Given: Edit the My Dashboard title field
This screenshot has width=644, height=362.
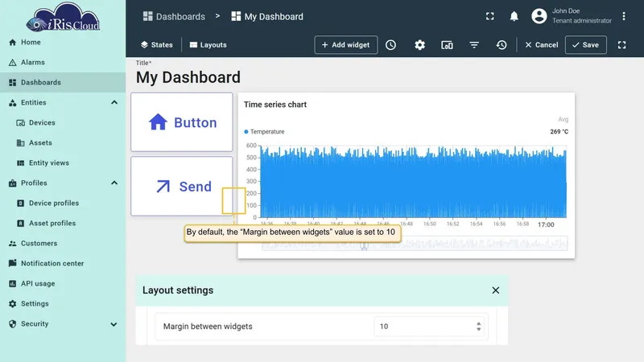Looking at the screenshot, I should (x=188, y=77).
